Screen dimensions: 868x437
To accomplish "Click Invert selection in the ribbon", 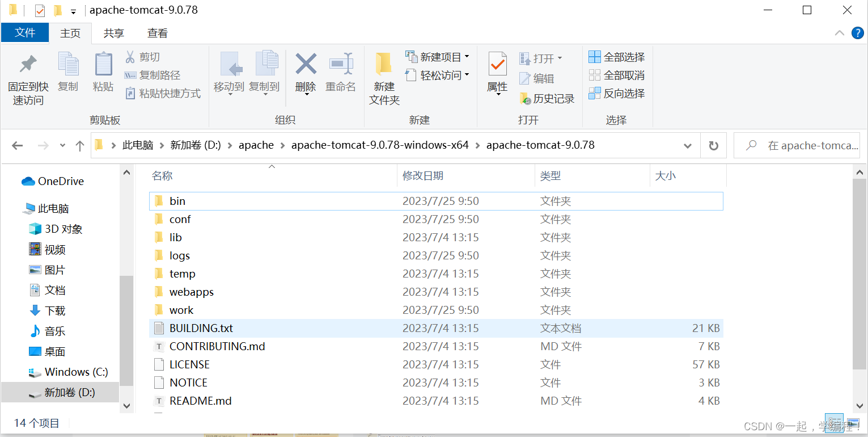I will pyautogui.click(x=616, y=93).
